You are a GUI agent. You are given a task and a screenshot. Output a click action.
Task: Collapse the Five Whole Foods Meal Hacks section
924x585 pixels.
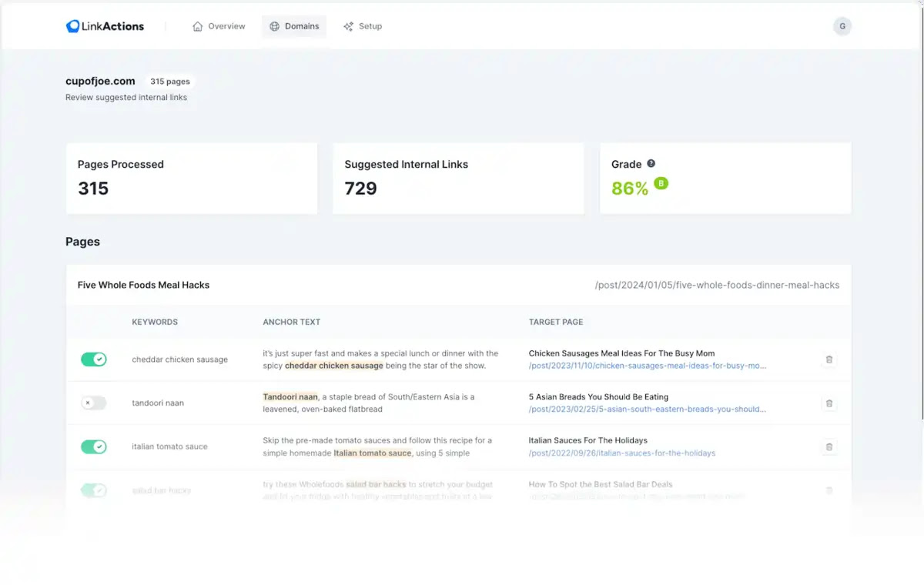coord(143,285)
